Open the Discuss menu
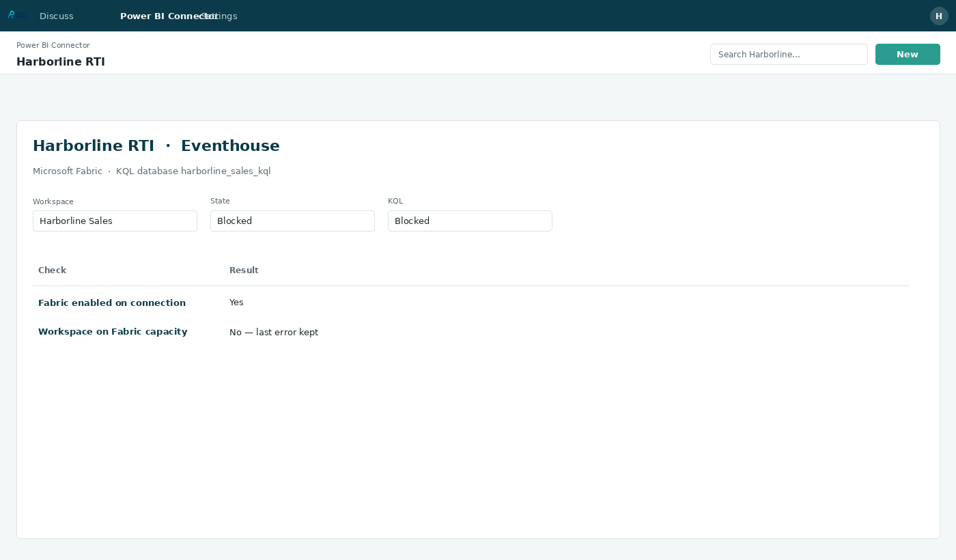This screenshot has height=560, width=956. pos(57,16)
